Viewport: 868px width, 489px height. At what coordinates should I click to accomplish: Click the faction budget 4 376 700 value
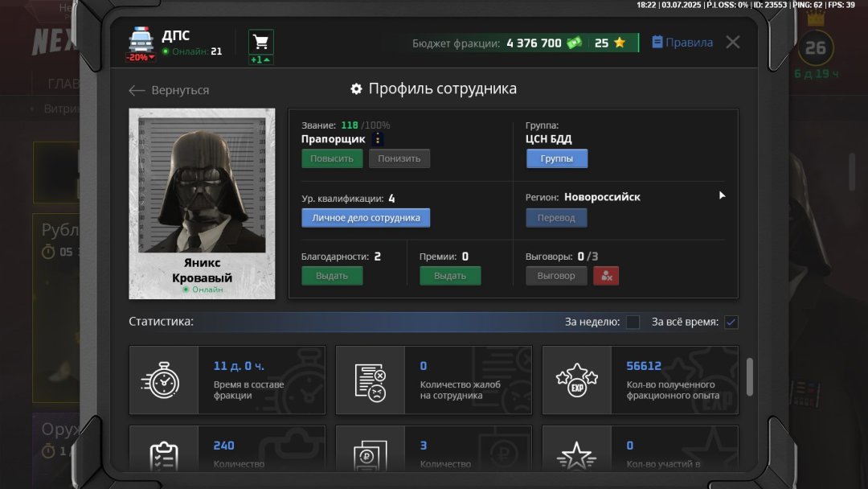534,43
